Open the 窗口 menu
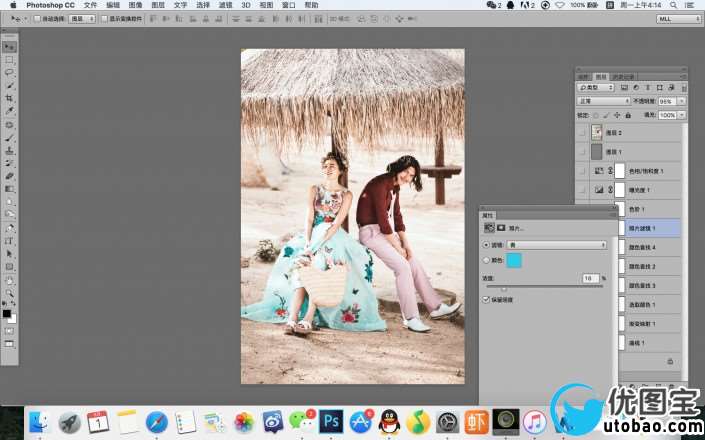The image size is (705, 440). pos(288,5)
